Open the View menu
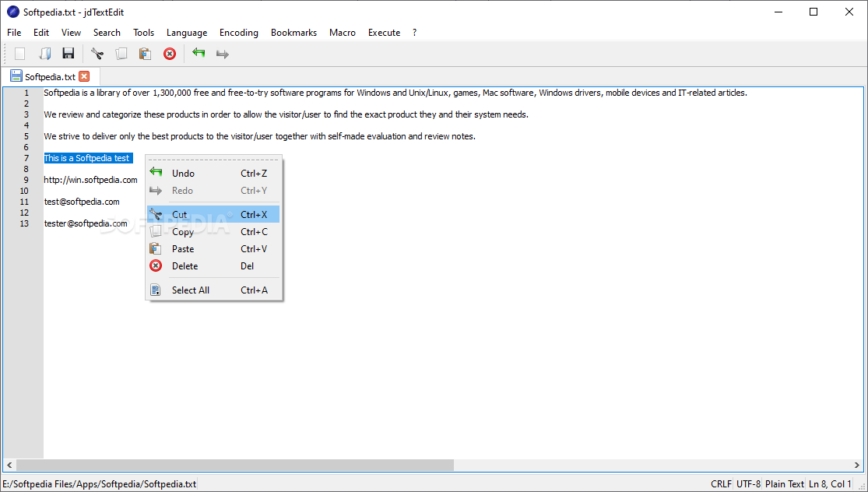This screenshot has width=868, height=492. (71, 33)
